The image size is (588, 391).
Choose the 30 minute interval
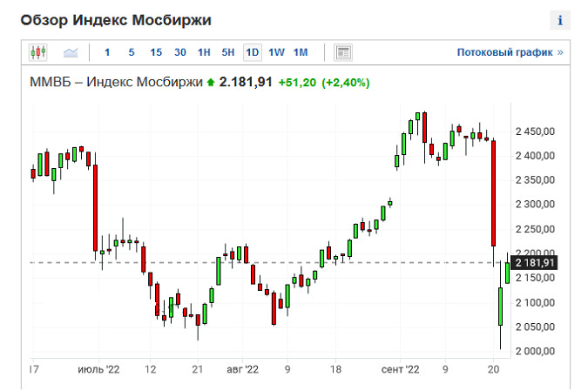pos(180,52)
